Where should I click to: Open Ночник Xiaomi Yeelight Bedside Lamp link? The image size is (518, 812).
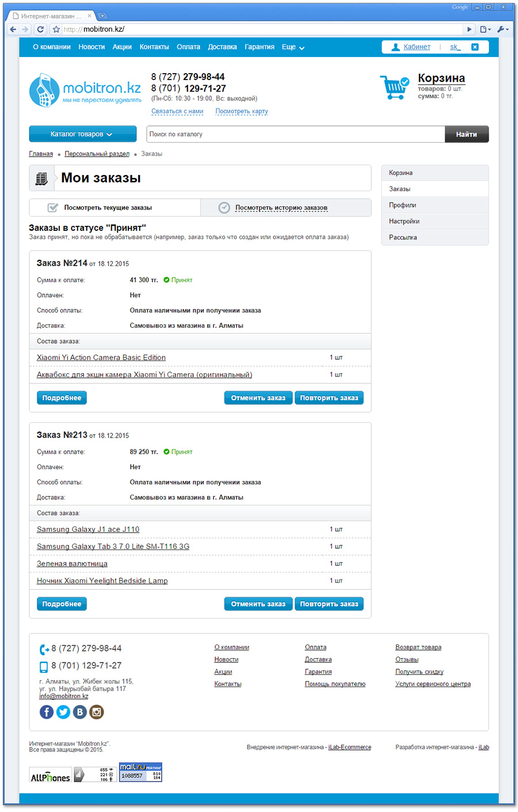pos(102,580)
